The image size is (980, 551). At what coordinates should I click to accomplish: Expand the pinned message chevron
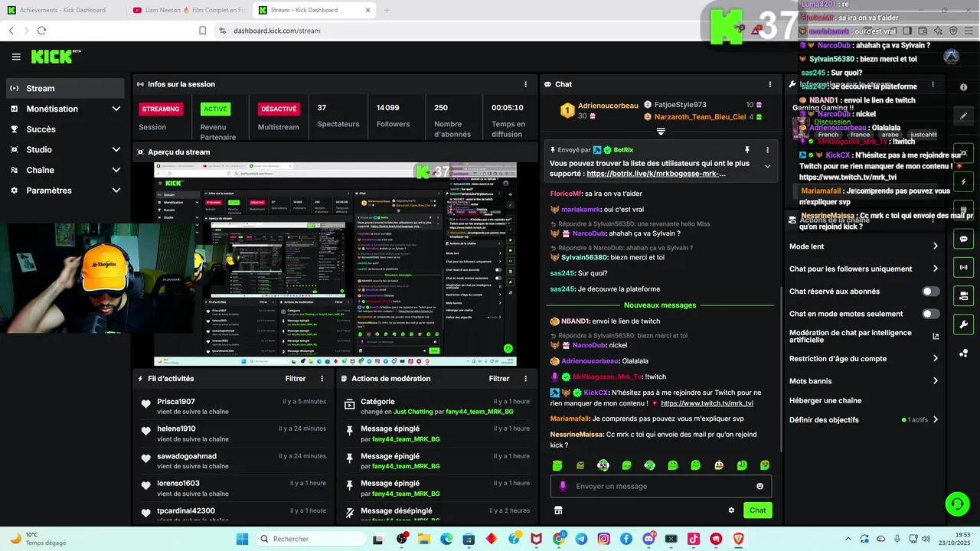[x=768, y=166]
